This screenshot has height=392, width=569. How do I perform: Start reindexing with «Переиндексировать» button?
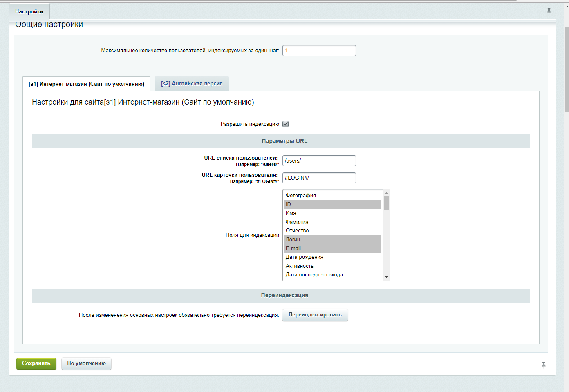315,315
